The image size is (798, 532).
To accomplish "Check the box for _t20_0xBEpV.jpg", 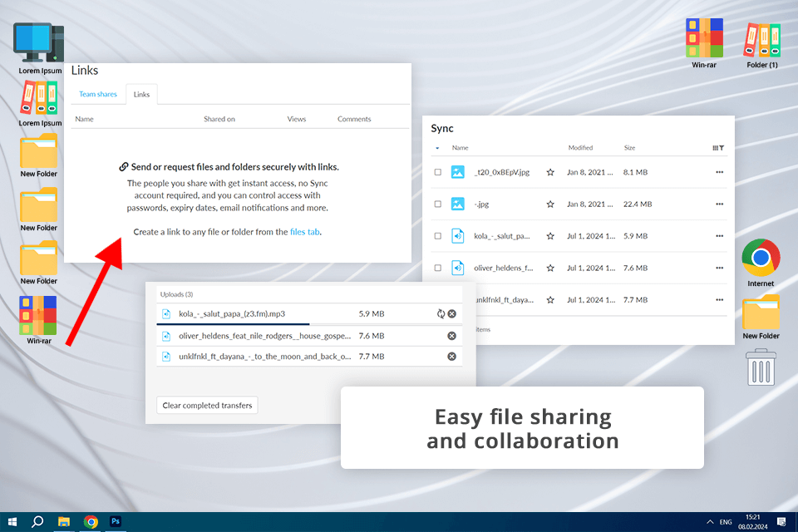I will tap(438, 172).
